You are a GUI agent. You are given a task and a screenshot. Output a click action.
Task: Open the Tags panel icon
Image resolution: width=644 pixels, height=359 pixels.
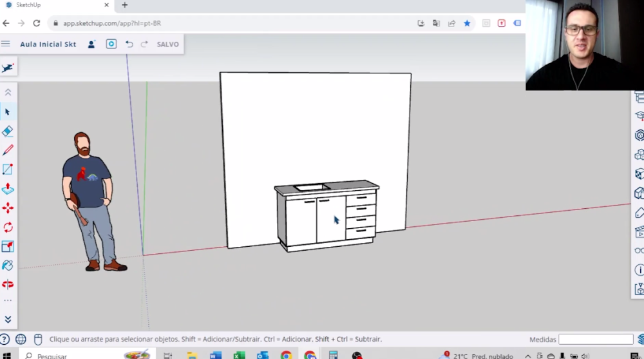coord(639,213)
